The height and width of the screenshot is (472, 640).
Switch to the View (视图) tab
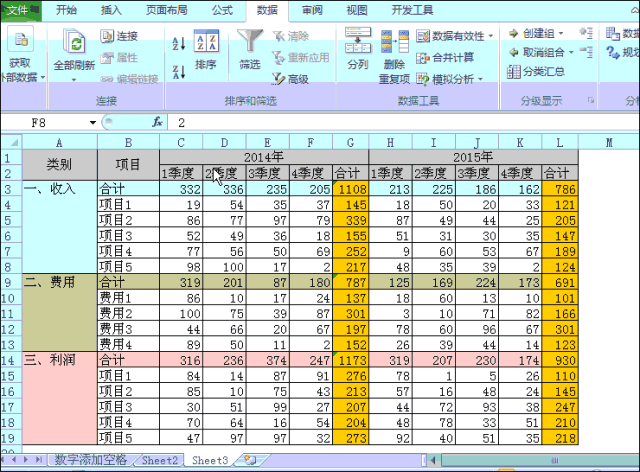357,10
